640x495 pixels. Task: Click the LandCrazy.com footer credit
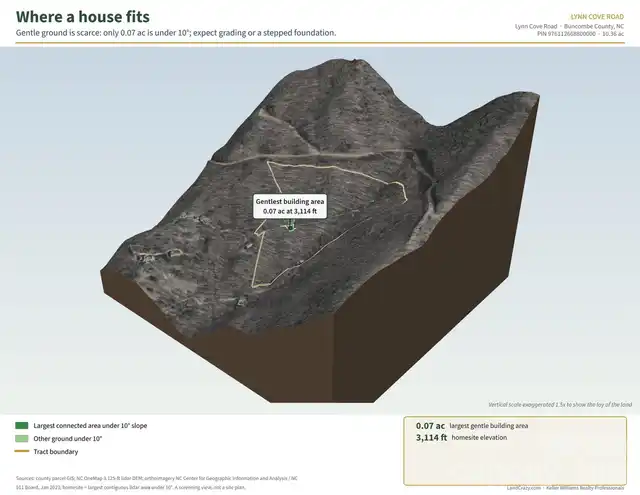pyautogui.click(x=565, y=488)
